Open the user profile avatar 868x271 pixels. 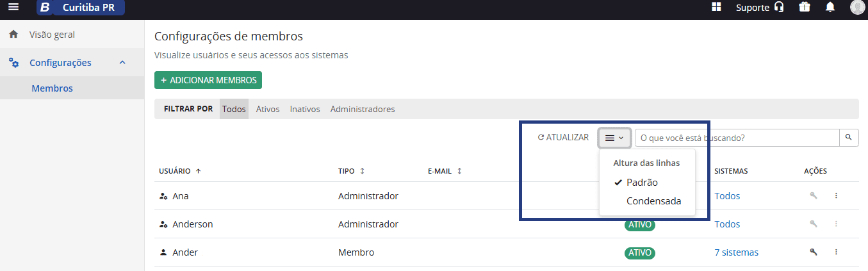tap(857, 8)
